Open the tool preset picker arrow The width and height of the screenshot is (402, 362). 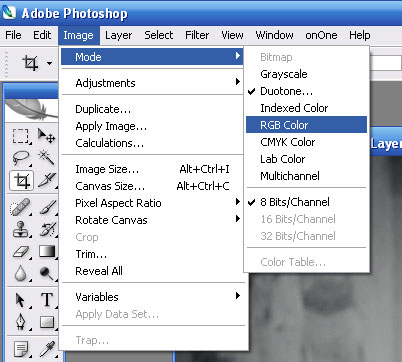pos(49,63)
